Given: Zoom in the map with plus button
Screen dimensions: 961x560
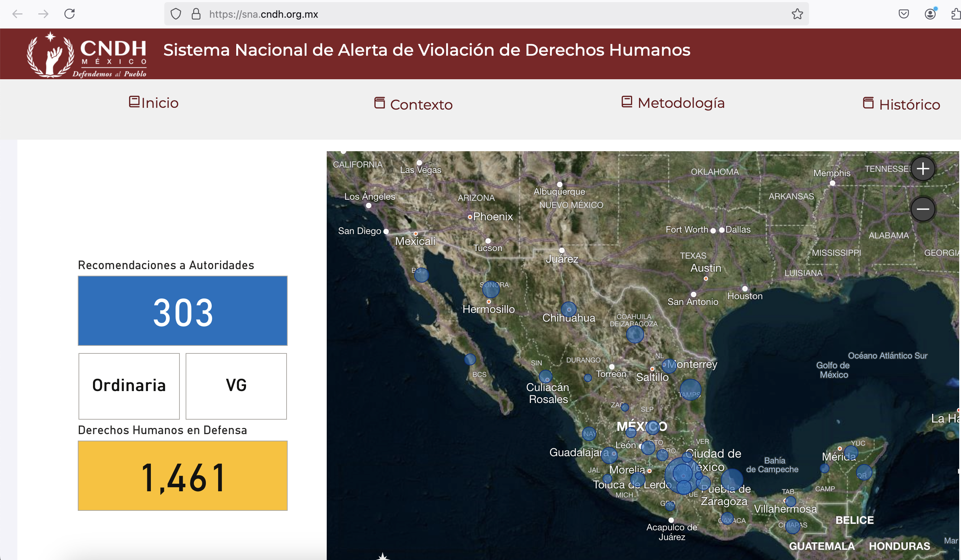Looking at the screenshot, I should 923,169.
